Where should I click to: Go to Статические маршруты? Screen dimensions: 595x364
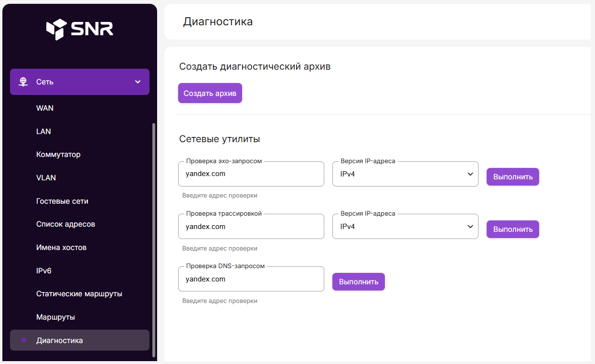79,294
